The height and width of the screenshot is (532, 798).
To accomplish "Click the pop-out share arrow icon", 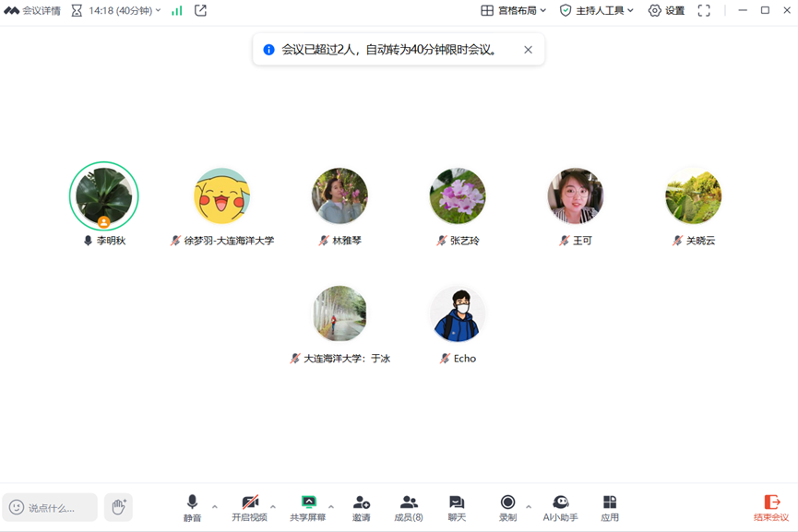I will point(200,11).
